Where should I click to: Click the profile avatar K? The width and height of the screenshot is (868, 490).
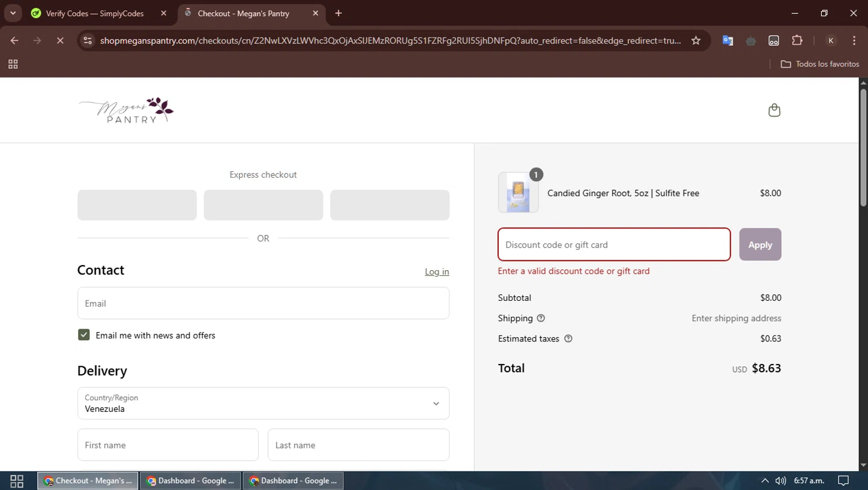[x=831, y=40]
